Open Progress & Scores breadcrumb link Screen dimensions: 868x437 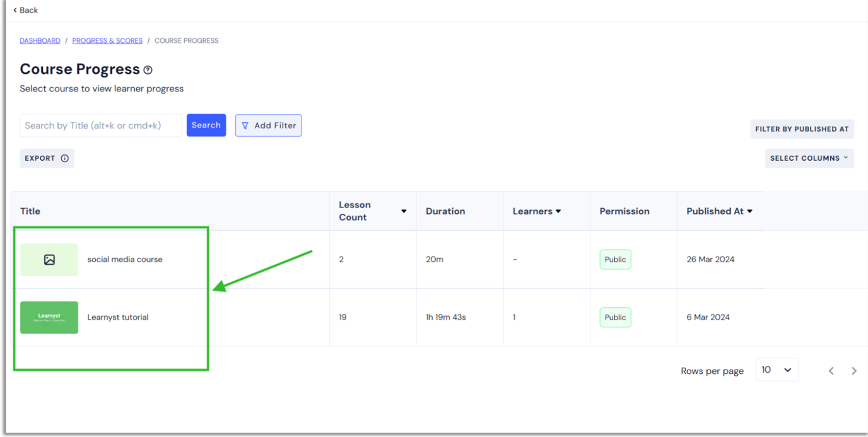[107, 41]
